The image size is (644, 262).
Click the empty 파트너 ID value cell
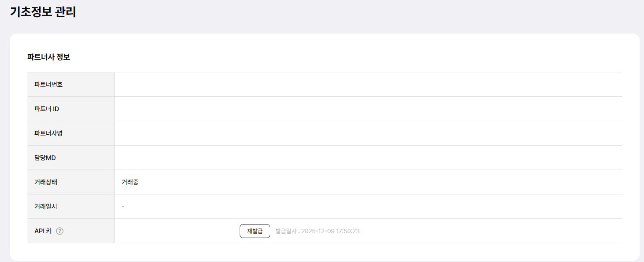[x=368, y=109]
